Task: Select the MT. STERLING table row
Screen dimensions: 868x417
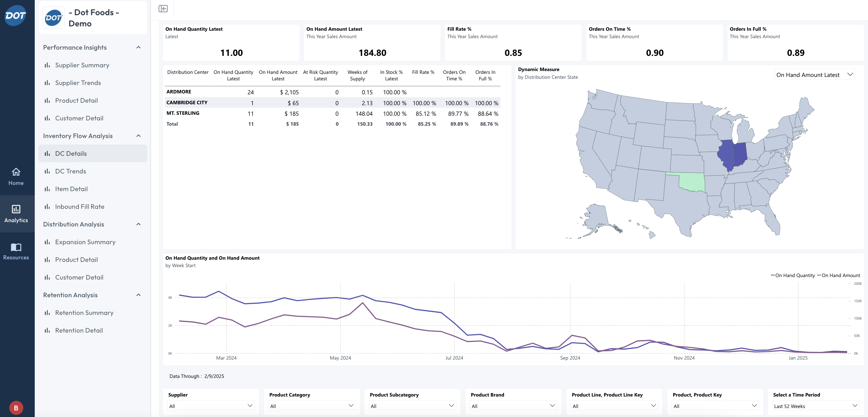Action: [x=183, y=113]
